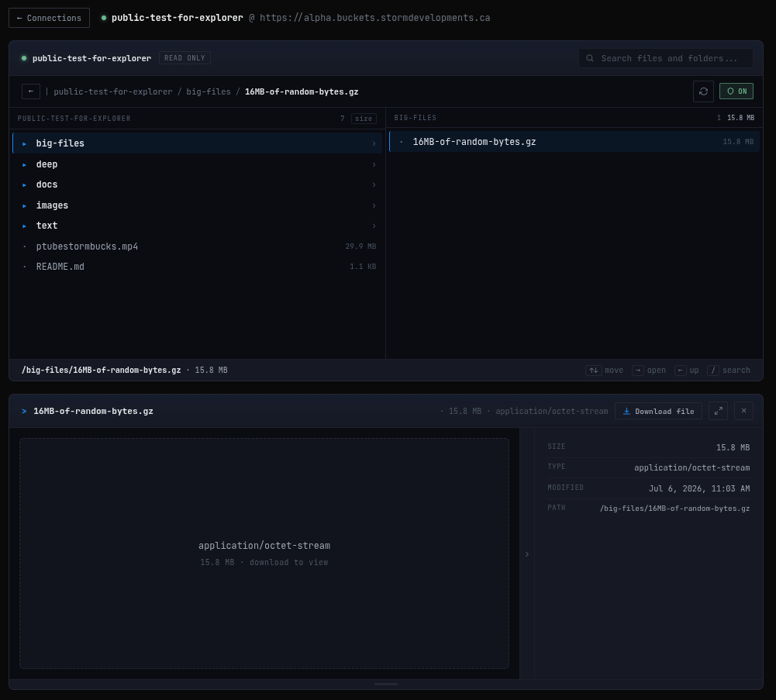Viewport: 776px width, 700px height.
Task: Click the Download file button
Action: pos(658,412)
